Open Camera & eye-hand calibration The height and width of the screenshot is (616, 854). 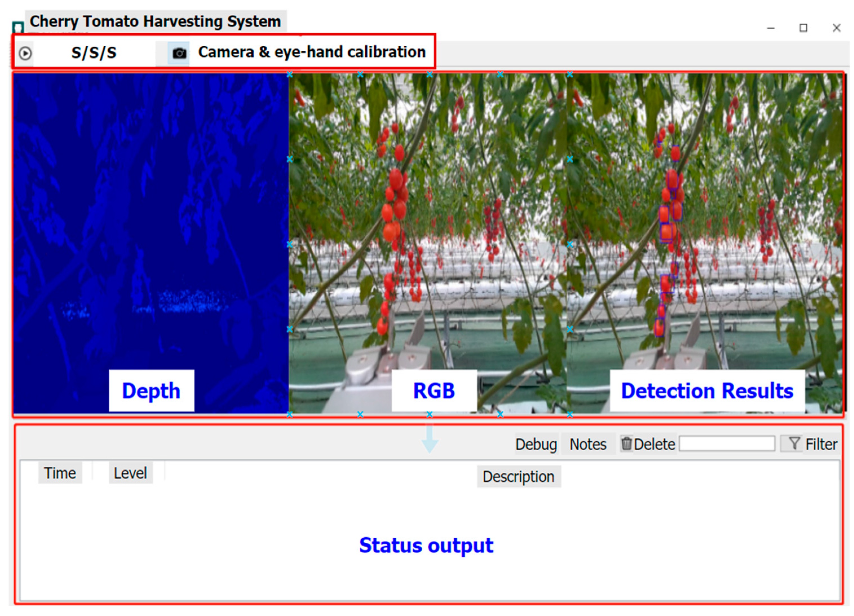311,52
